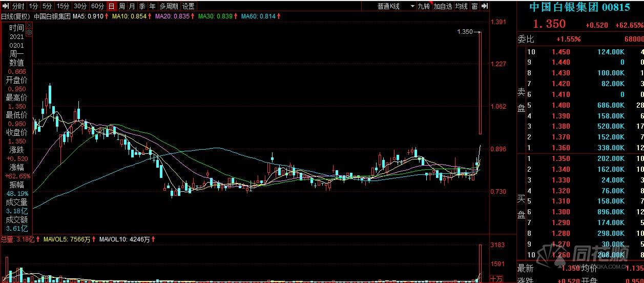Click the 振幅 48.19% value
The width and height of the screenshot is (644, 283).
pos(16,193)
